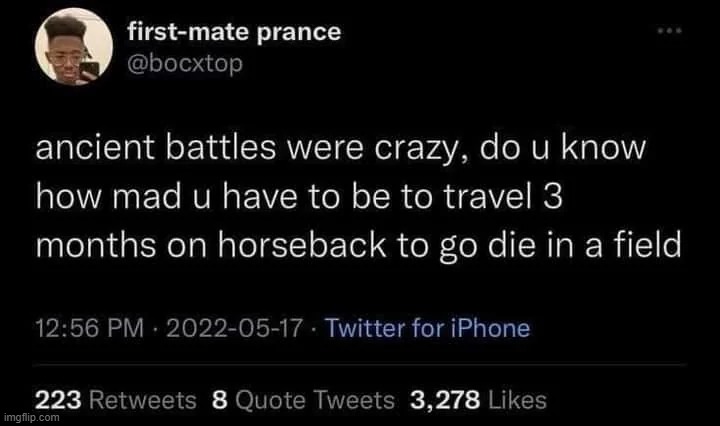Click the 8 quote tweet count number
This screenshot has width=720, height=426.
219,400
